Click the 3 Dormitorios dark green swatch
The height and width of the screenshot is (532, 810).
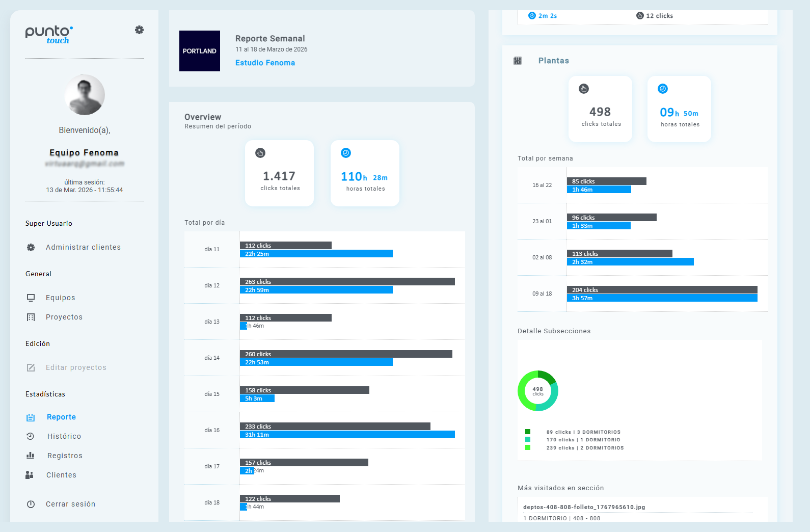point(528,432)
